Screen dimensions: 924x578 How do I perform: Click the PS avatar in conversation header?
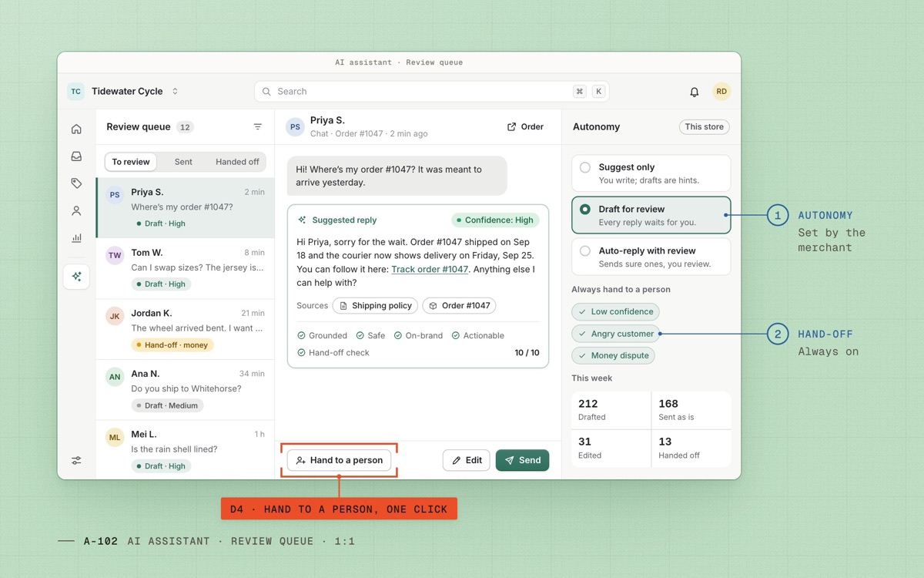tap(295, 126)
